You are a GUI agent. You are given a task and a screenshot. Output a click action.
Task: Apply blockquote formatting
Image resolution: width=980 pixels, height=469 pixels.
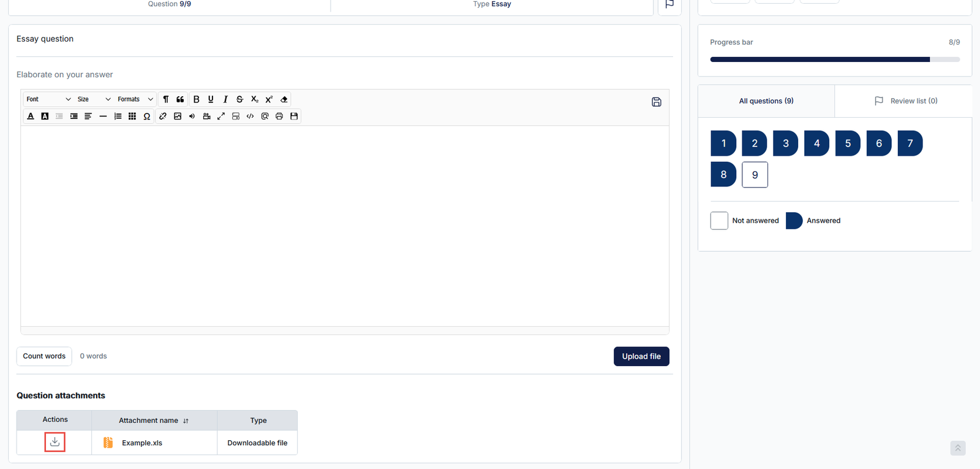coord(180,99)
